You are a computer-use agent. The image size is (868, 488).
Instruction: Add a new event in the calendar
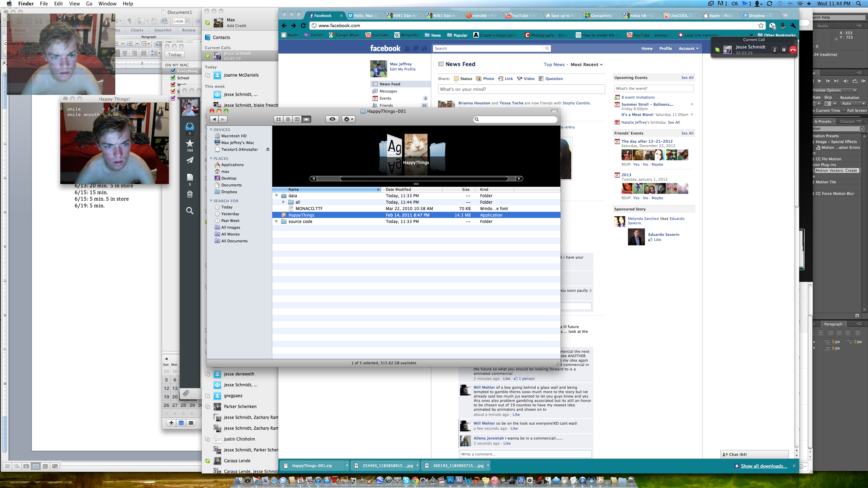point(172,423)
